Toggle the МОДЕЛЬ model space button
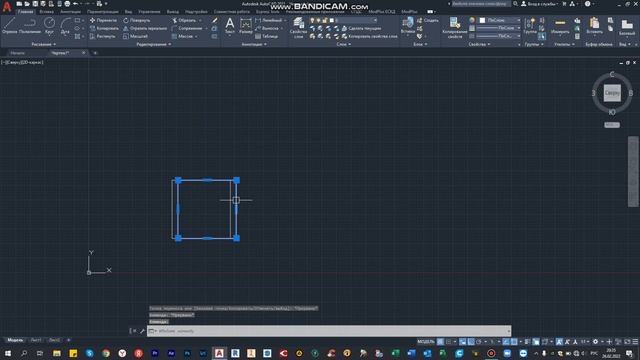 coord(426,342)
